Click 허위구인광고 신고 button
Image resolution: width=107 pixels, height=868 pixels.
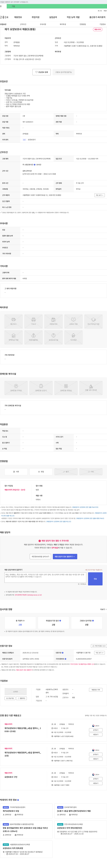click(x=99, y=646)
